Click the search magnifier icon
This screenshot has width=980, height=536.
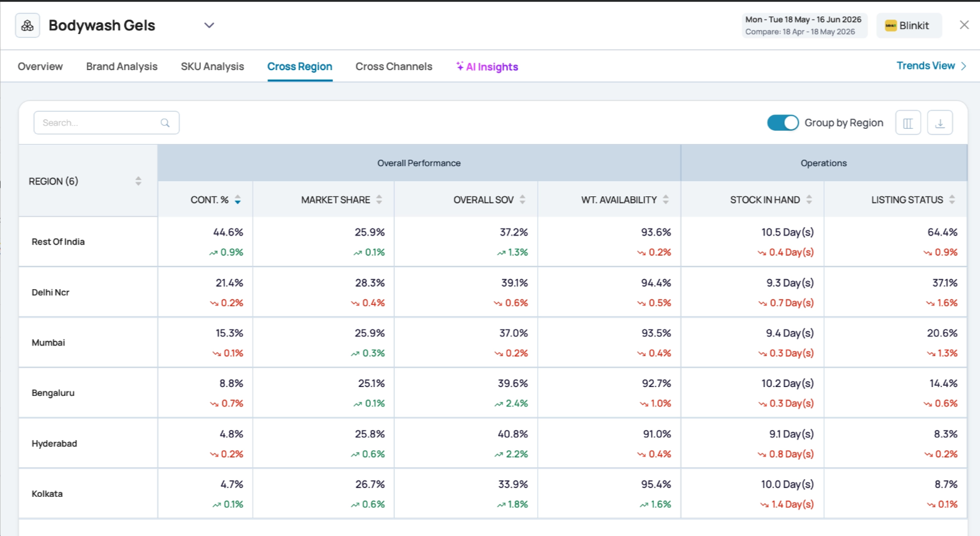[165, 123]
